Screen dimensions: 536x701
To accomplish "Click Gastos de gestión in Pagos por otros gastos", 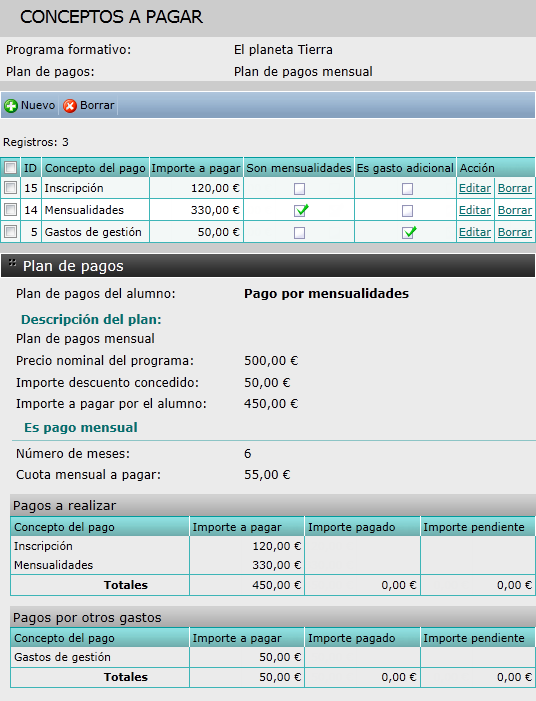I will [62, 657].
